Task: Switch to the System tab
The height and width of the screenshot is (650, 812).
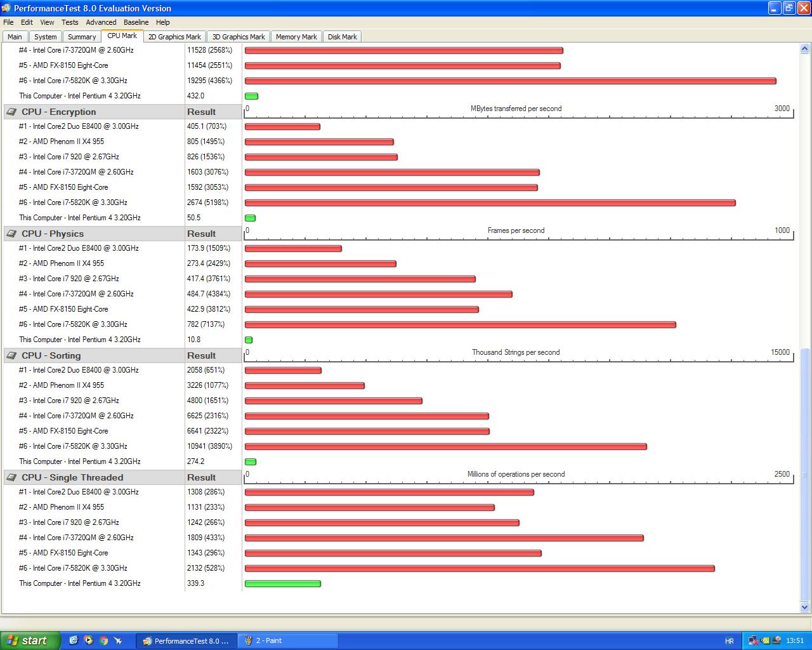Action: (45, 37)
